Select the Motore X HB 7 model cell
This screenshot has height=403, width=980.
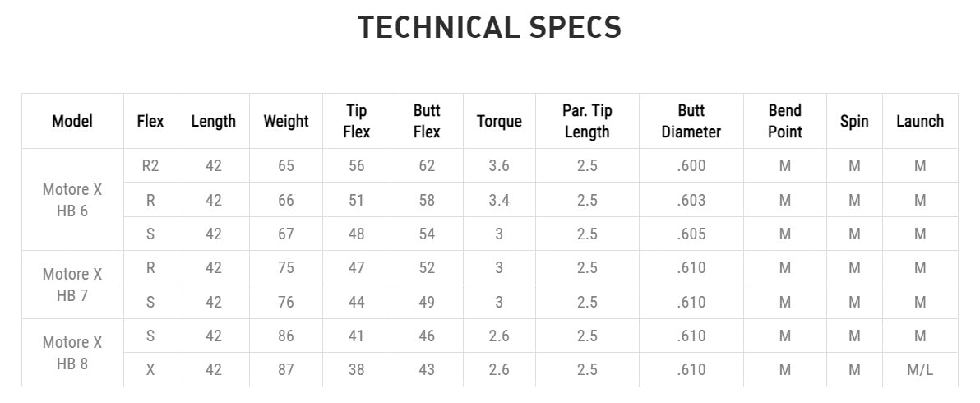coord(72,285)
